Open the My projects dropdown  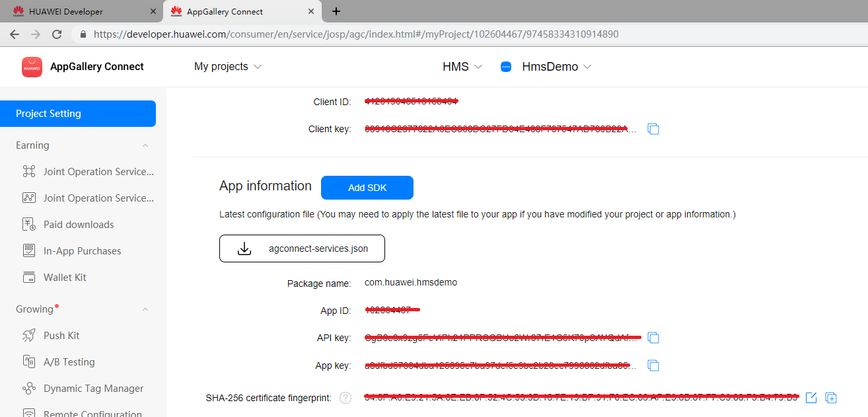coord(228,66)
